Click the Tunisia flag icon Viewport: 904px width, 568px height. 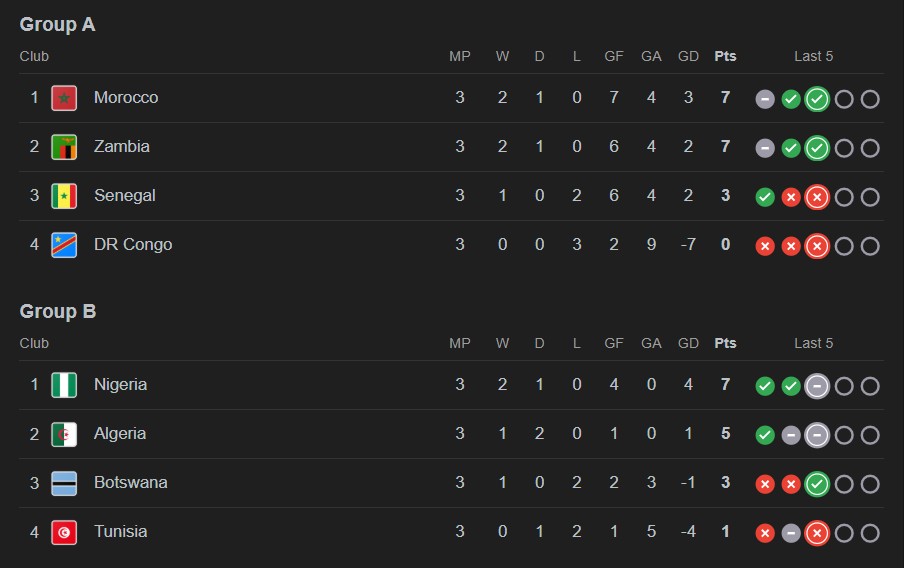[64, 532]
